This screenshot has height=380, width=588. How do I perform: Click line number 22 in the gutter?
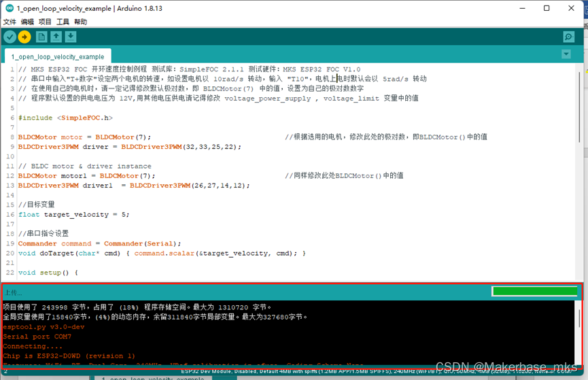click(x=10, y=273)
